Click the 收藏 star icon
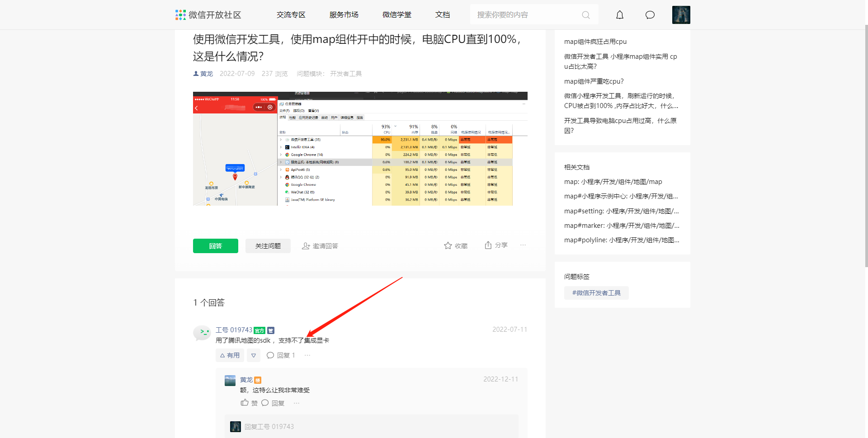Screen dimensions: 868x438 pyautogui.click(x=448, y=245)
